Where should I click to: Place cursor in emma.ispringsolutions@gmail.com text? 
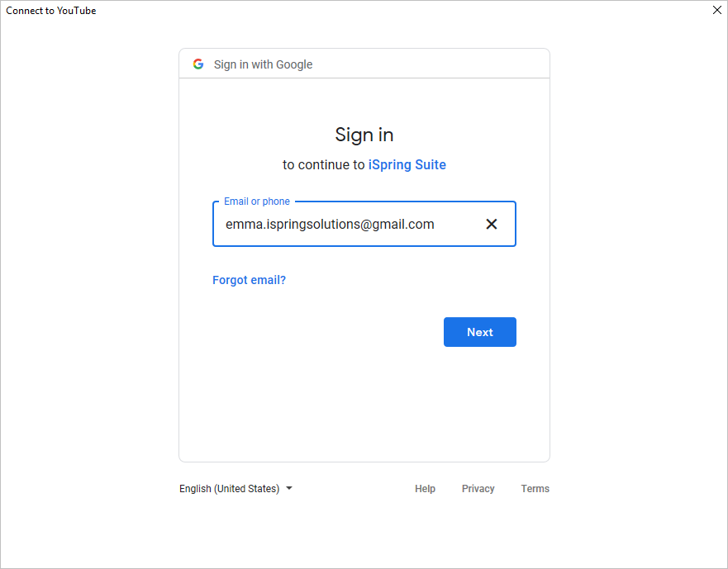tap(330, 224)
